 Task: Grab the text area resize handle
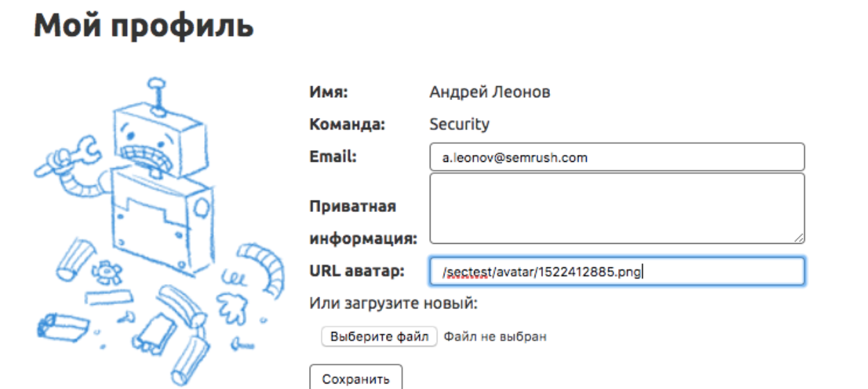click(x=799, y=238)
